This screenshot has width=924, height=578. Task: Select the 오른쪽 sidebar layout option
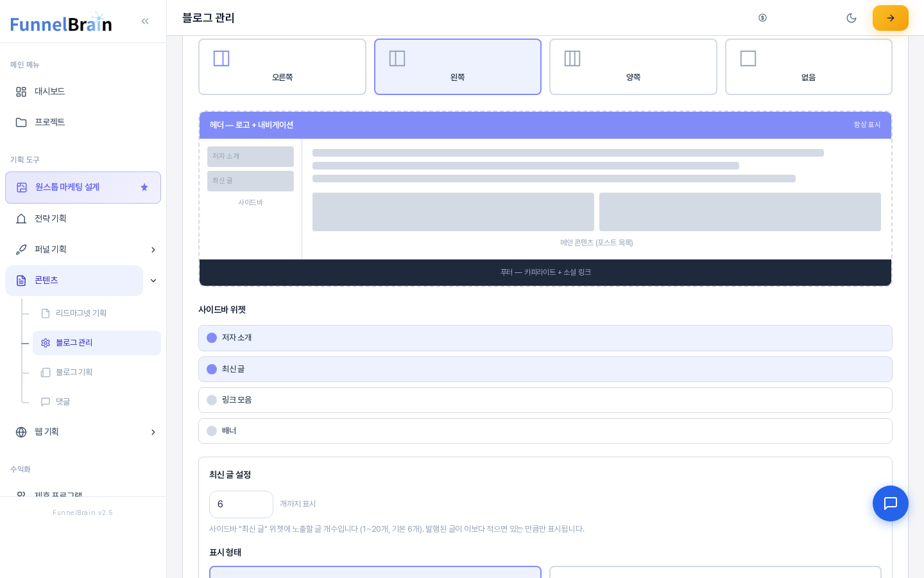click(x=282, y=67)
